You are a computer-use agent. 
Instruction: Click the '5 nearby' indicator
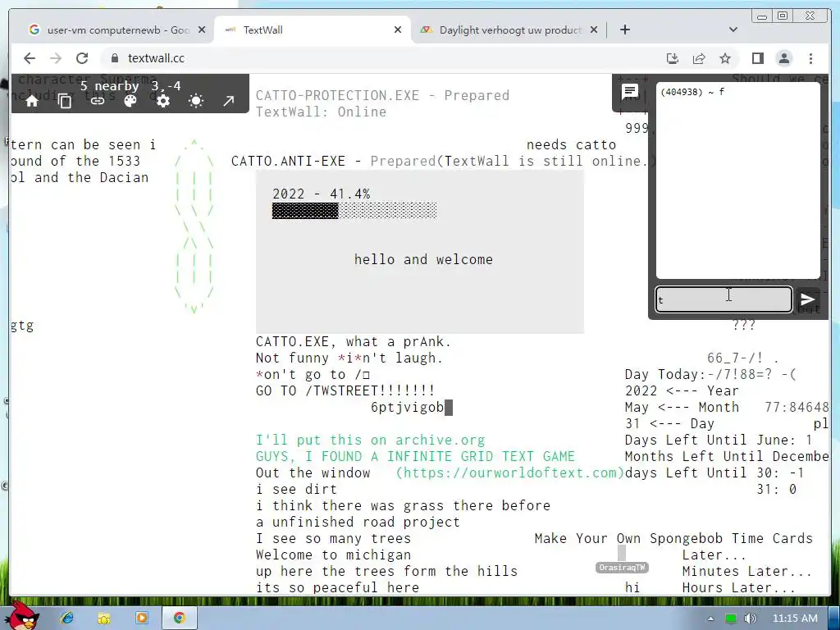click(109, 86)
